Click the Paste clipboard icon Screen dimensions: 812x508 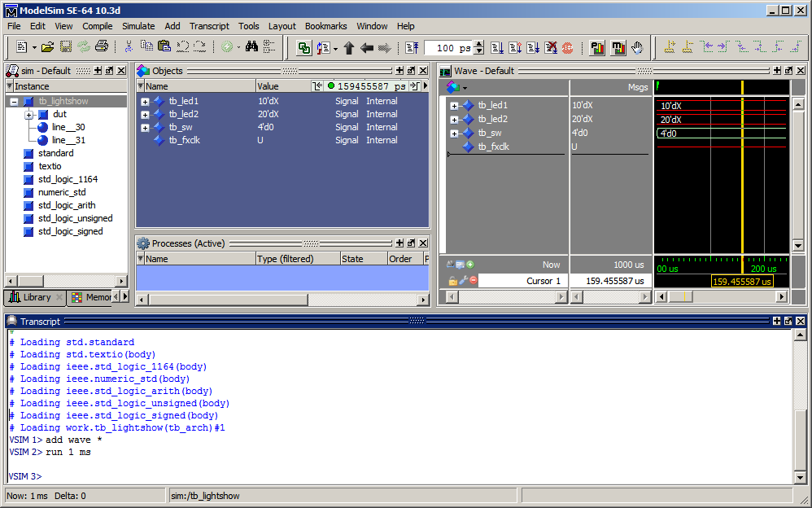(164, 47)
